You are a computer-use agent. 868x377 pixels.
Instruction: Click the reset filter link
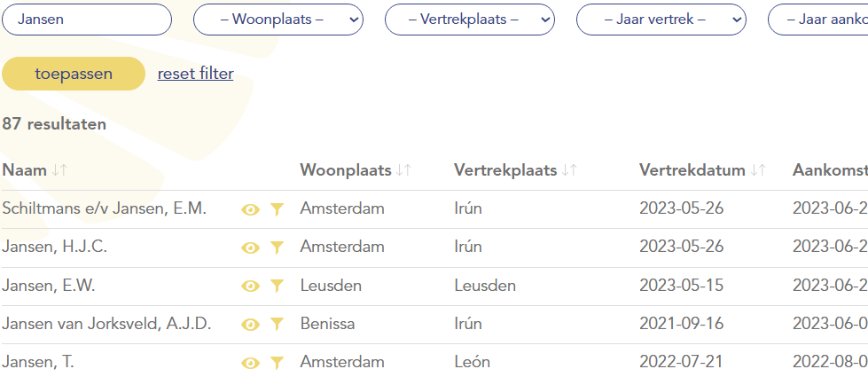(x=195, y=74)
